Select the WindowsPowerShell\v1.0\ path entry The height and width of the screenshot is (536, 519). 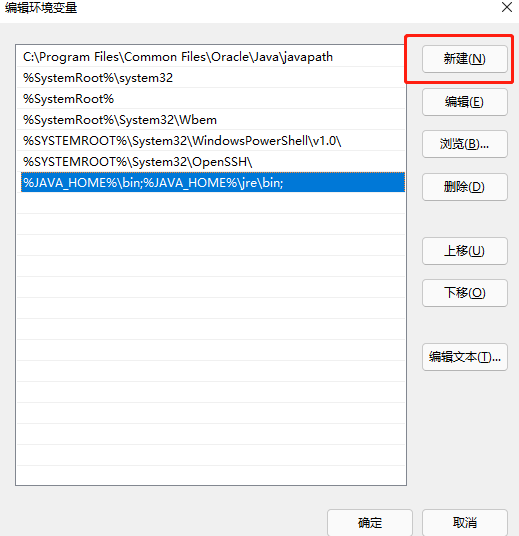211,141
